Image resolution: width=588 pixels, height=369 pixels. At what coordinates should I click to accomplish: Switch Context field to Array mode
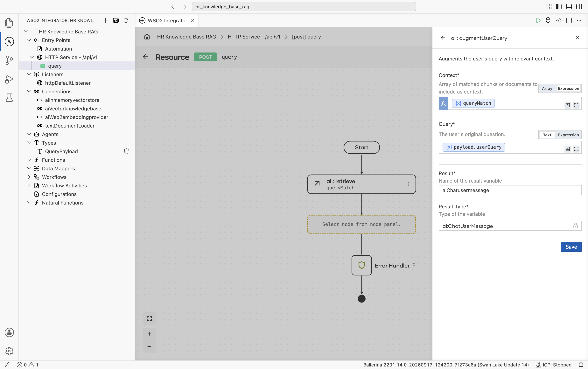point(547,88)
